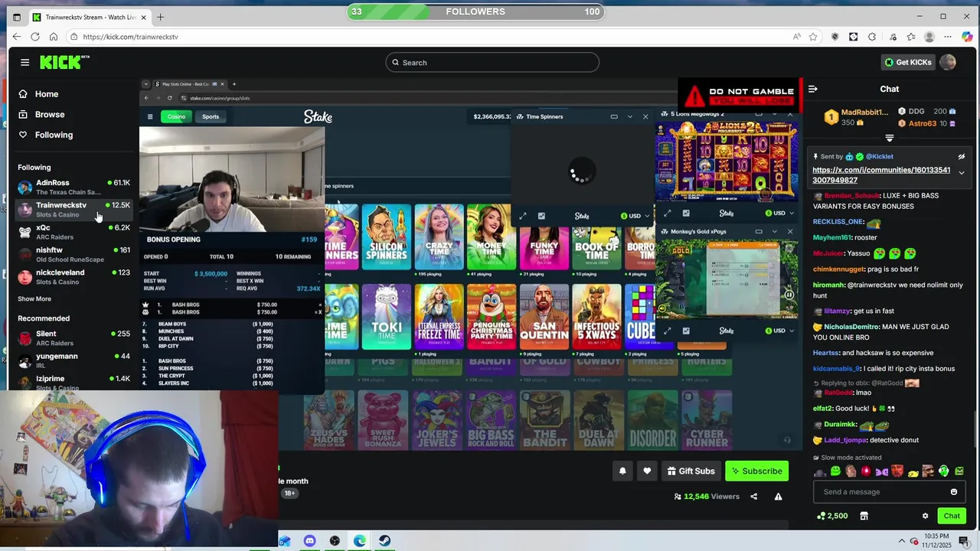This screenshot has width=980, height=551.
Task: Click MadRabbit1 top gifter entry
Action: coord(857,117)
